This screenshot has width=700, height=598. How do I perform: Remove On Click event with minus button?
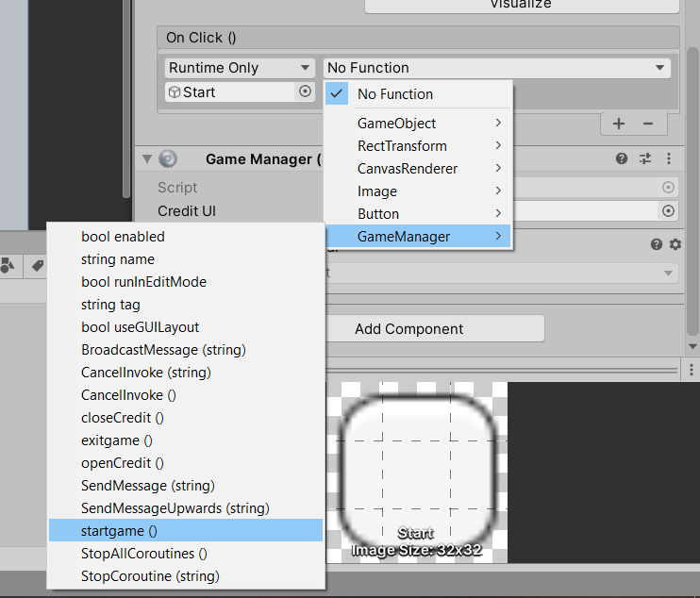tap(648, 124)
